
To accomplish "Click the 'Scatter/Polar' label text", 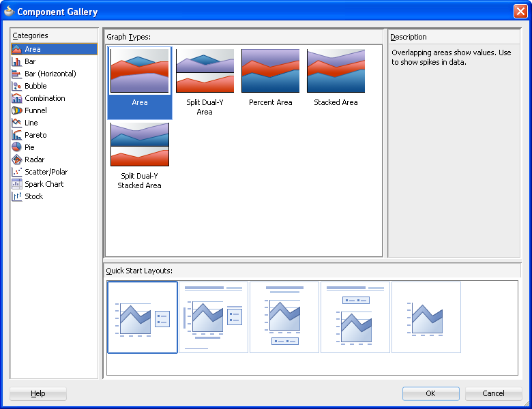I will (x=46, y=172).
